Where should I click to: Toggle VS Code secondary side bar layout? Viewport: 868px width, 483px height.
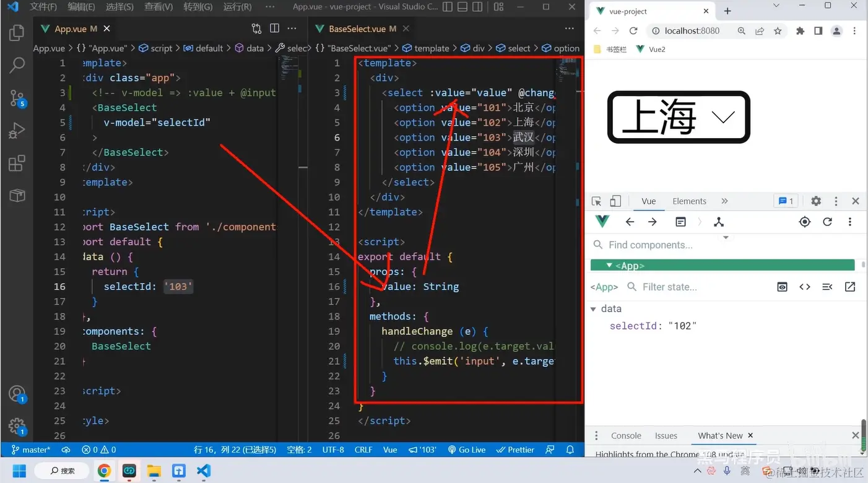pos(478,7)
